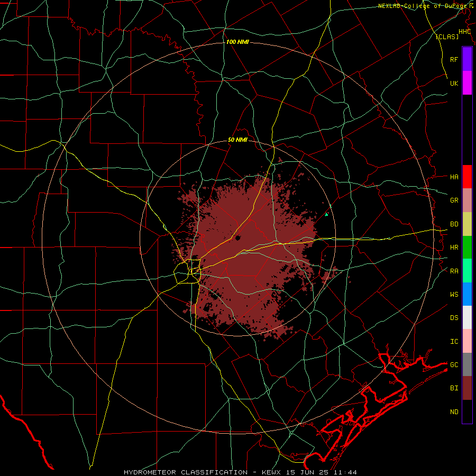Click the 'RF' legend label
Viewport: 476px width, 476px height.
(454, 59)
